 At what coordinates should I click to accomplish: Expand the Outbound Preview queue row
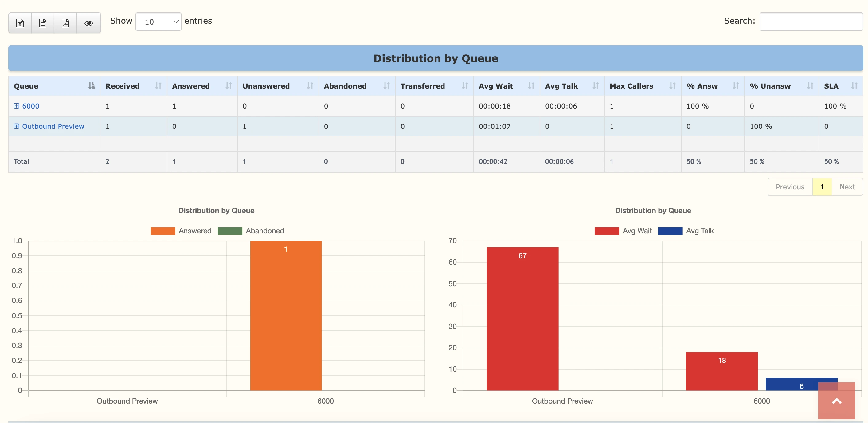click(x=17, y=126)
